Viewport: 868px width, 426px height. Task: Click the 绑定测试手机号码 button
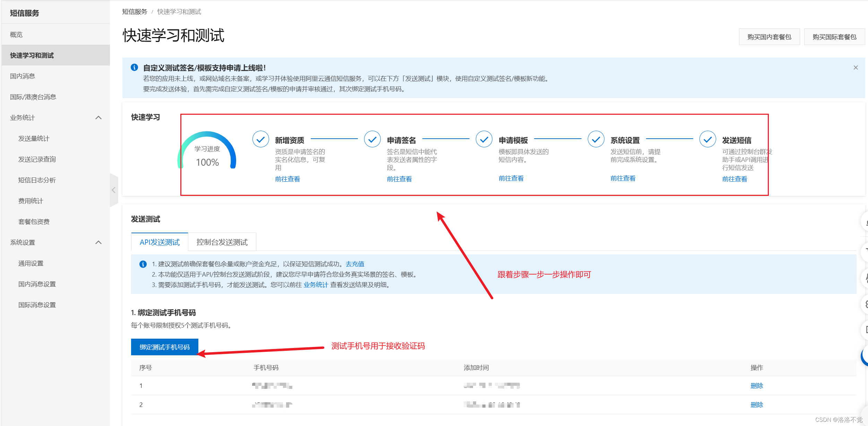point(164,347)
